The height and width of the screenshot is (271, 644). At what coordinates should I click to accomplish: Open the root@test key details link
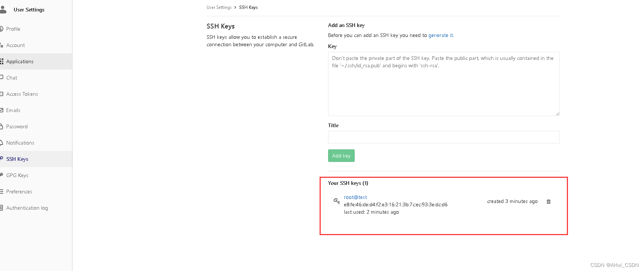coord(355,197)
